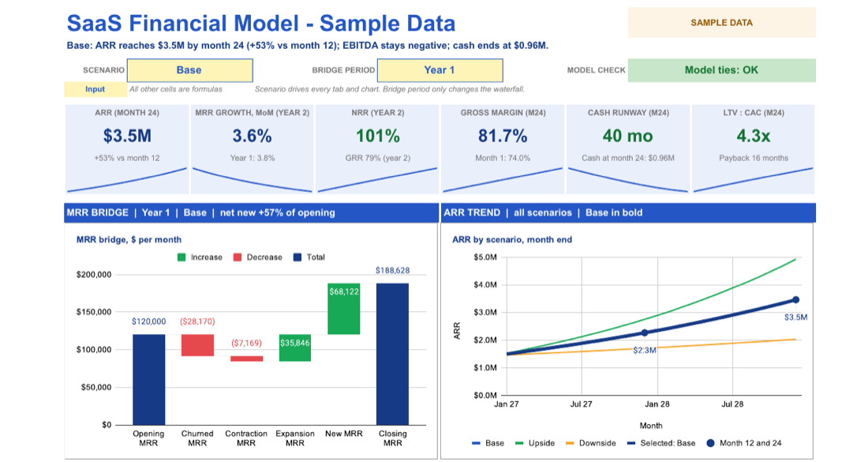The height and width of the screenshot is (462, 868).
Task: Click the Month 12 and 24 legend entry
Action: (744, 443)
